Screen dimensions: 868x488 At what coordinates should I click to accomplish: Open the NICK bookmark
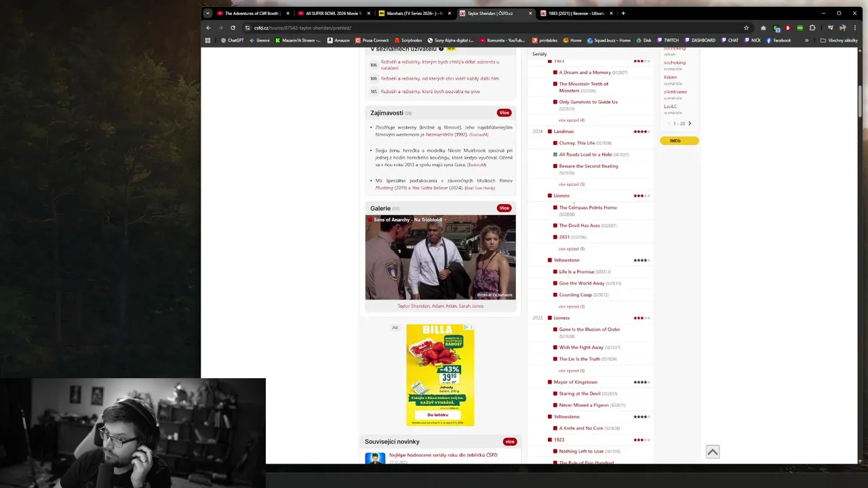[x=753, y=41]
